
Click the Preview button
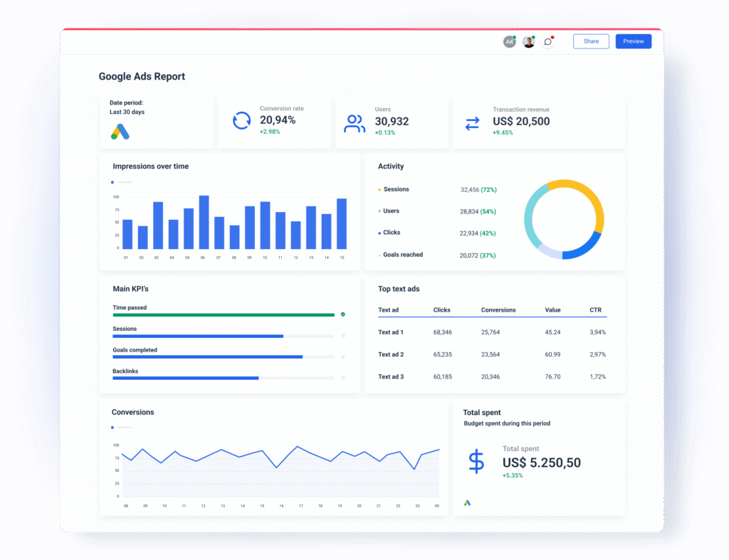pyautogui.click(x=633, y=41)
